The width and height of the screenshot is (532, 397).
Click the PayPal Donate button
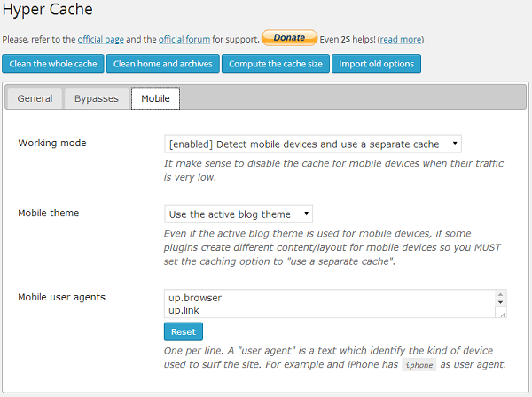tap(289, 37)
